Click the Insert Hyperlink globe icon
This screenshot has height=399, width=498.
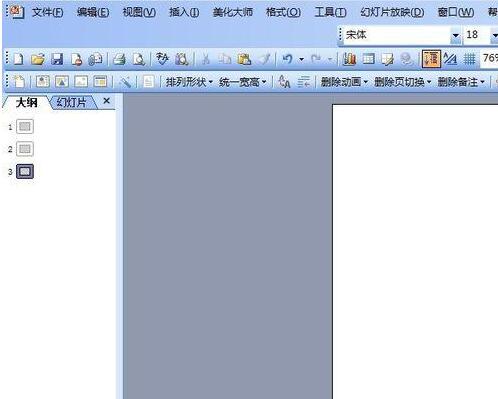point(407,60)
